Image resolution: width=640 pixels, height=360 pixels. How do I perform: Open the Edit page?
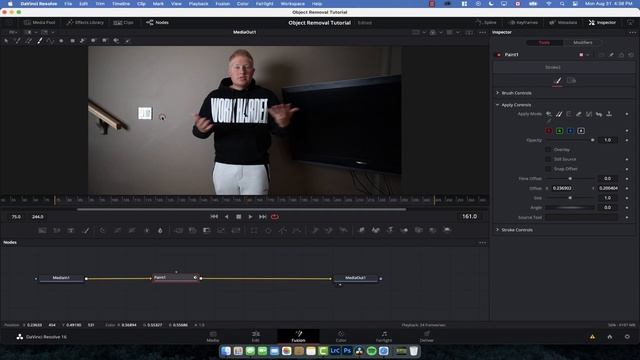256,336
